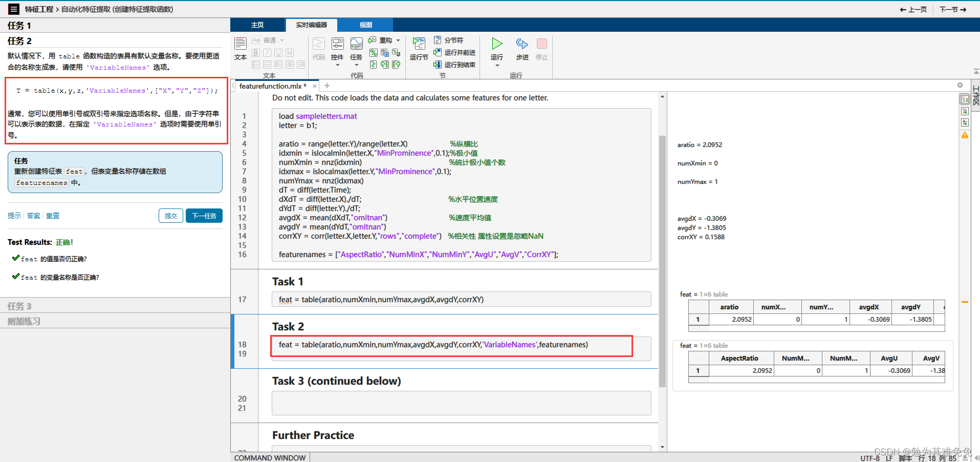
Task: Click the 重置 reset link
Action: pyautogui.click(x=53, y=216)
